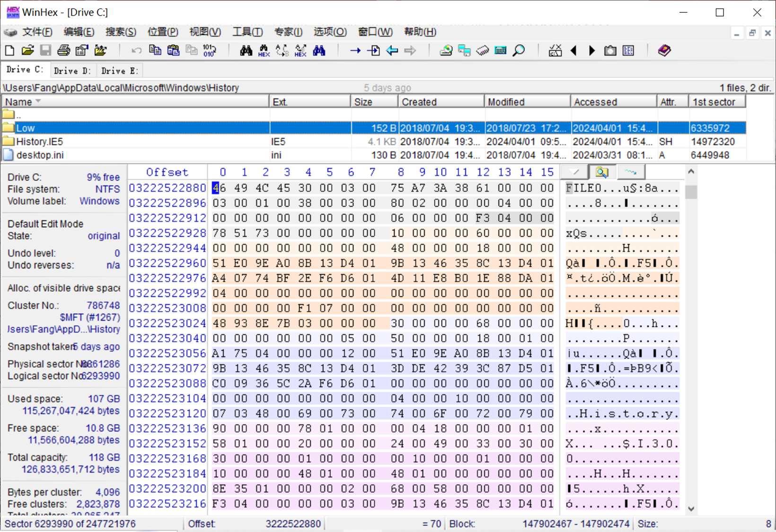Sort by the Modified column header

click(x=527, y=102)
